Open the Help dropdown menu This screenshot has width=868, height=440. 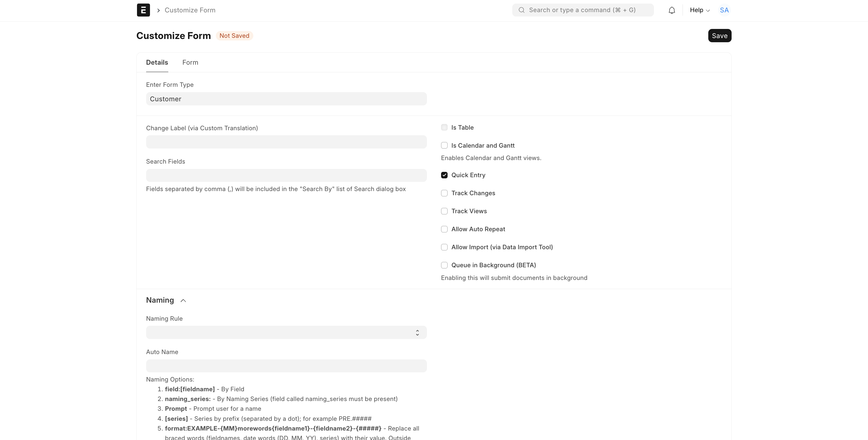point(699,10)
